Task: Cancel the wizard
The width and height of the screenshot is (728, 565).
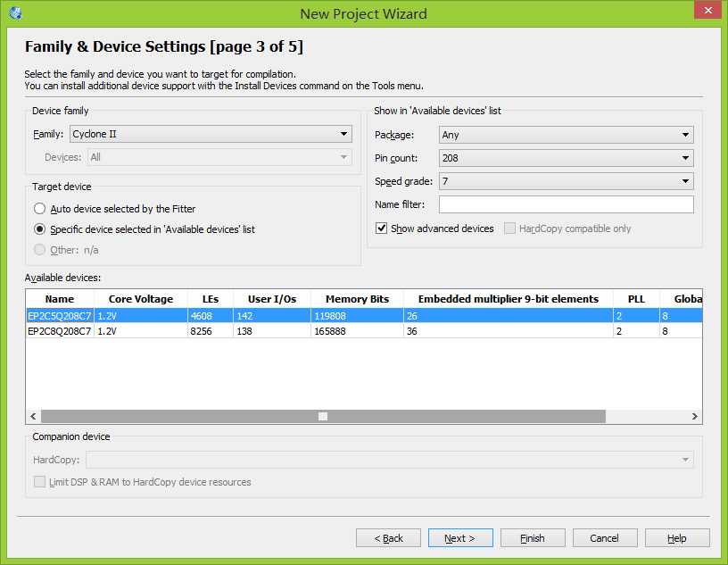Action: [x=605, y=538]
